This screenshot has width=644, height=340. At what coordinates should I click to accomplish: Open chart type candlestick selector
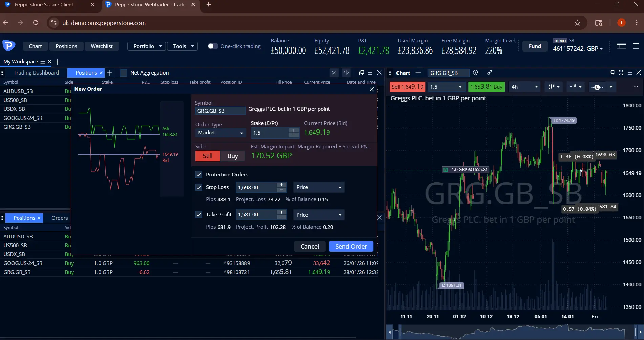tap(554, 87)
